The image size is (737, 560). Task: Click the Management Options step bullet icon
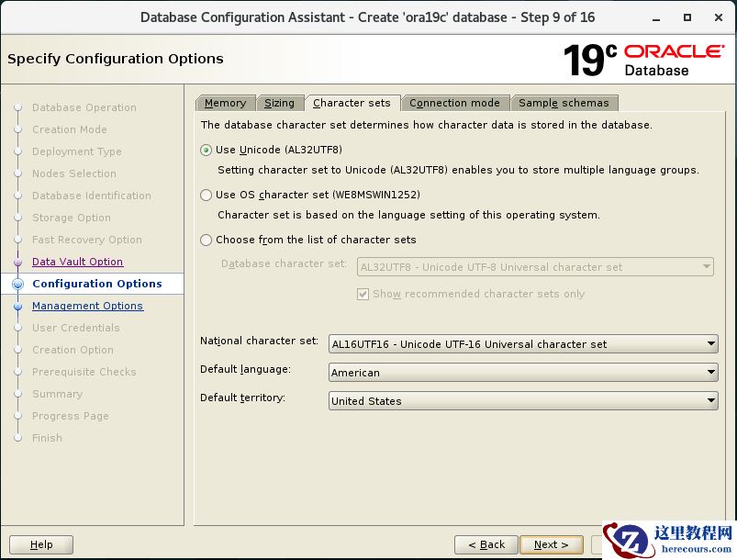17,306
